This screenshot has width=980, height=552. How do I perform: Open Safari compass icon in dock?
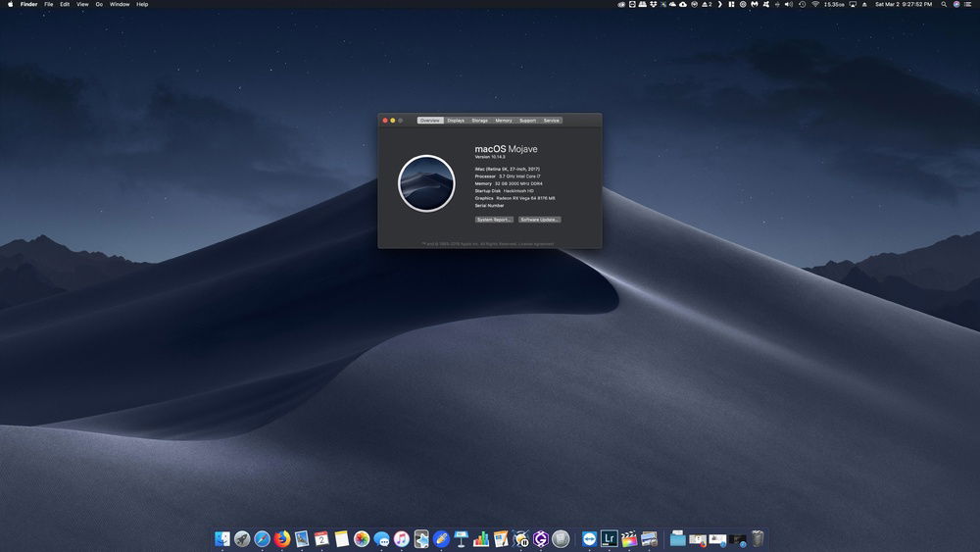point(262,538)
